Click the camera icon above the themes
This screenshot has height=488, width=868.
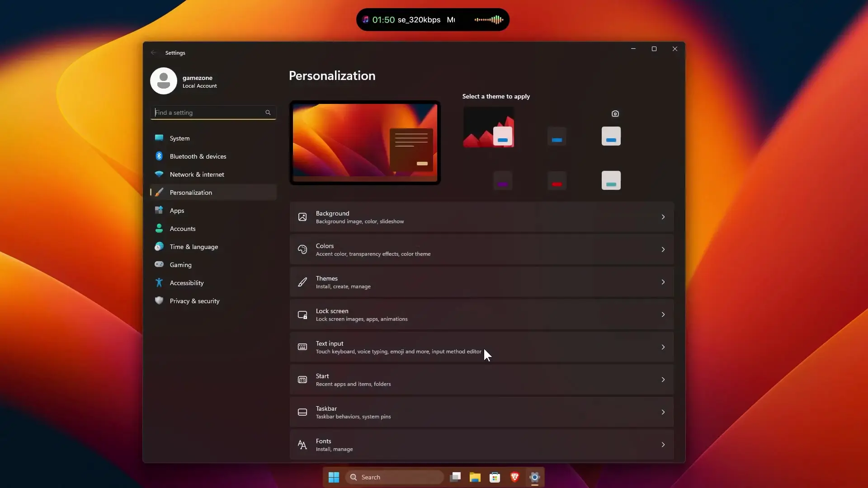615,114
